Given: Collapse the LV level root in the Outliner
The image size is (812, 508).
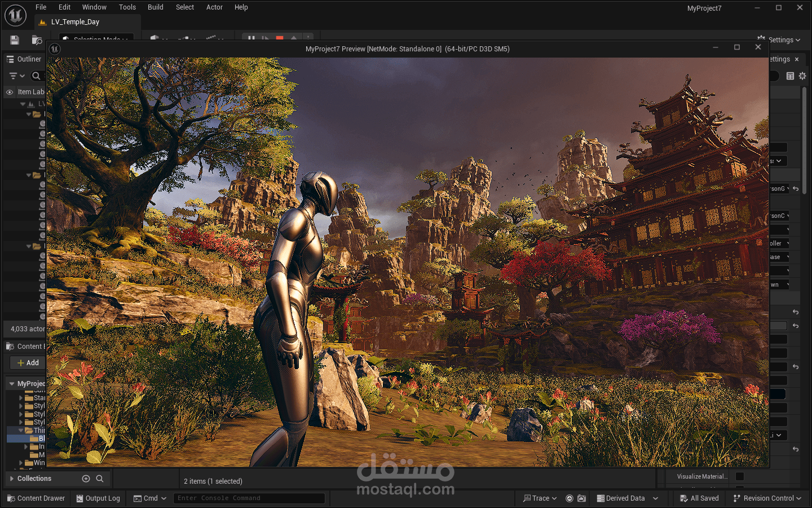Looking at the screenshot, I should [x=23, y=104].
